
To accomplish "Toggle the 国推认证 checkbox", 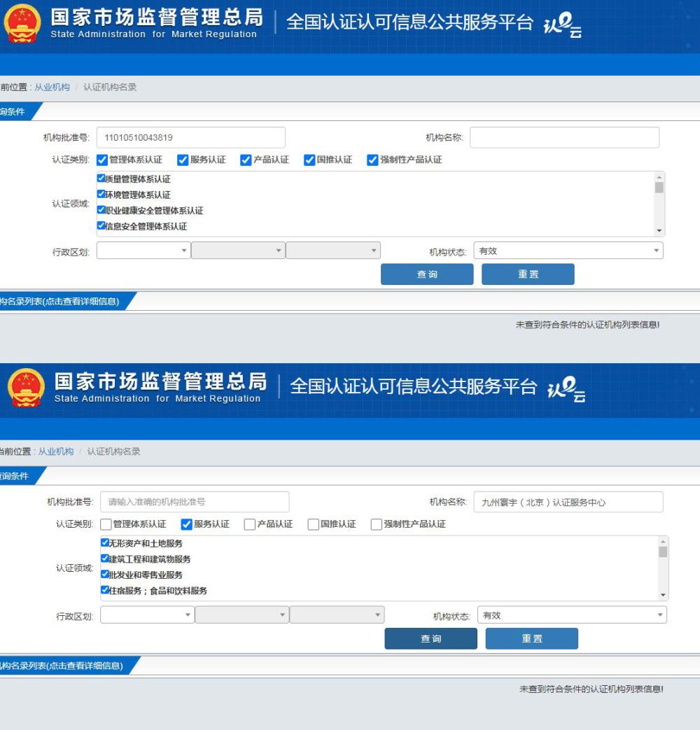I will click(309, 160).
